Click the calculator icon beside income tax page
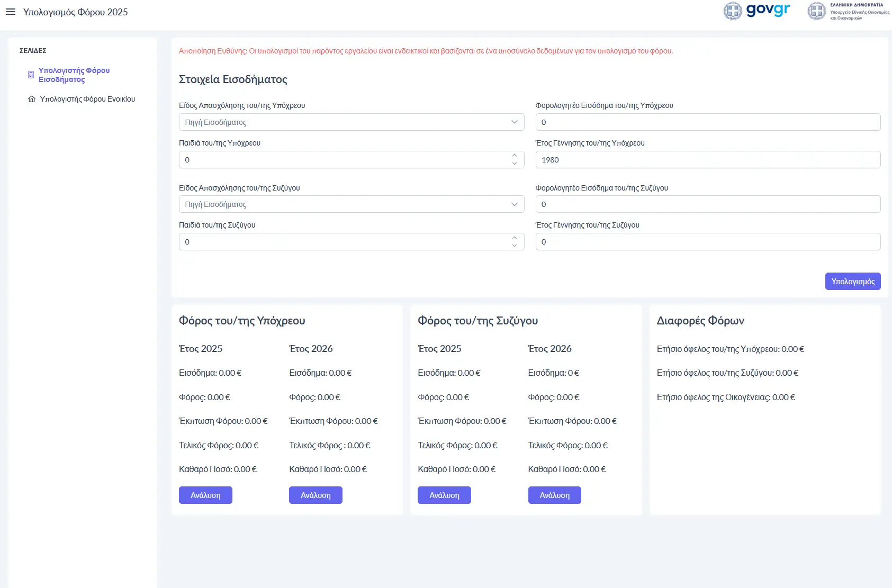 pos(31,75)
